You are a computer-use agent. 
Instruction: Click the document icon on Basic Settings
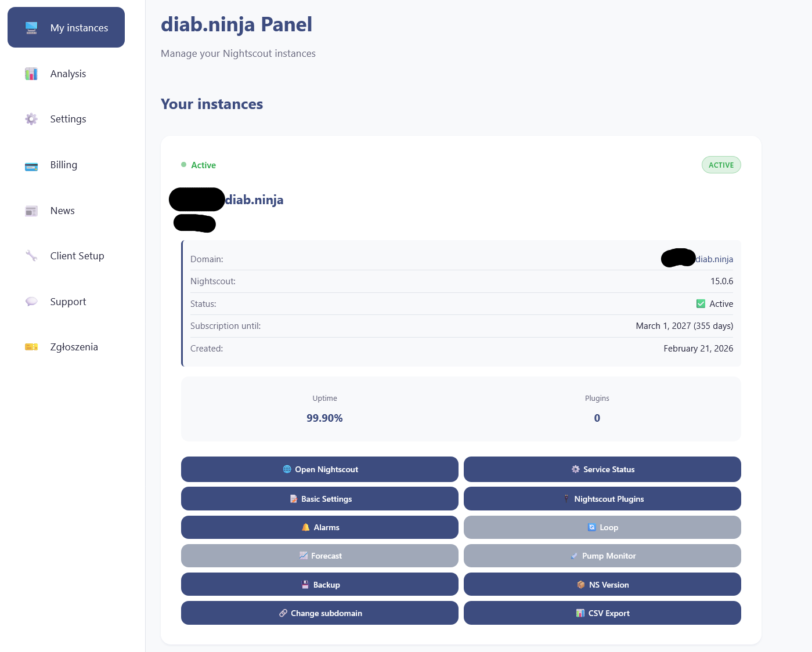294,499
